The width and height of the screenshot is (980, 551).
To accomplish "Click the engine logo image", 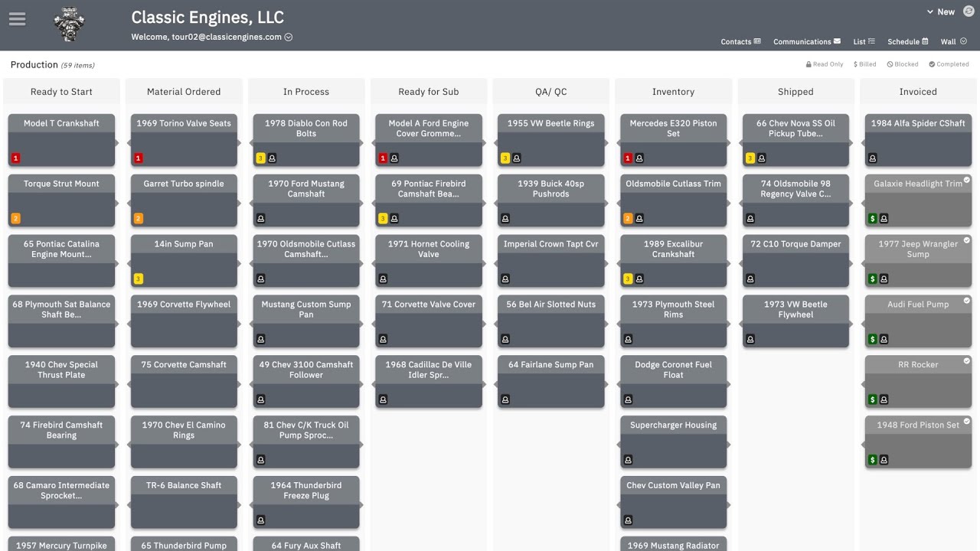I will (69, 24).
